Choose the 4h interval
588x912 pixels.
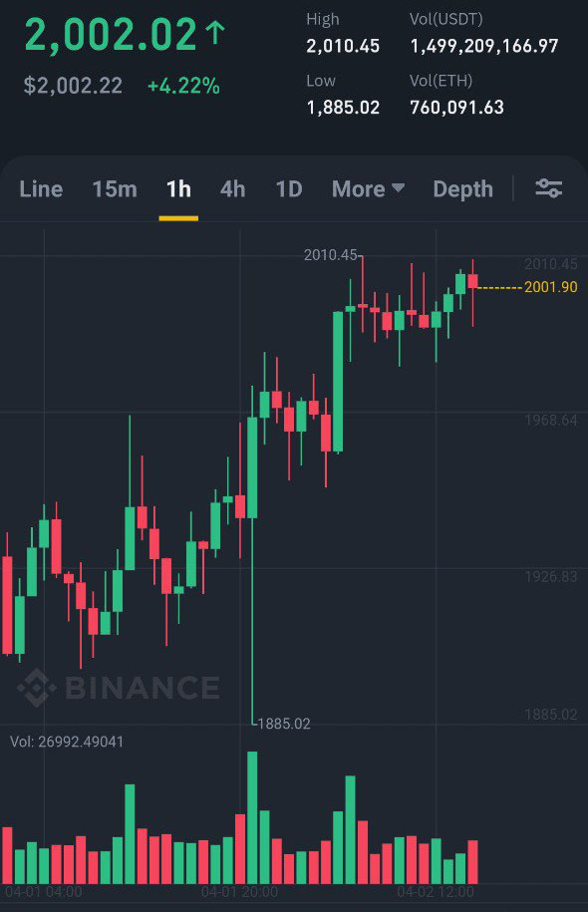pyautogui.click(x=232, y=189)
